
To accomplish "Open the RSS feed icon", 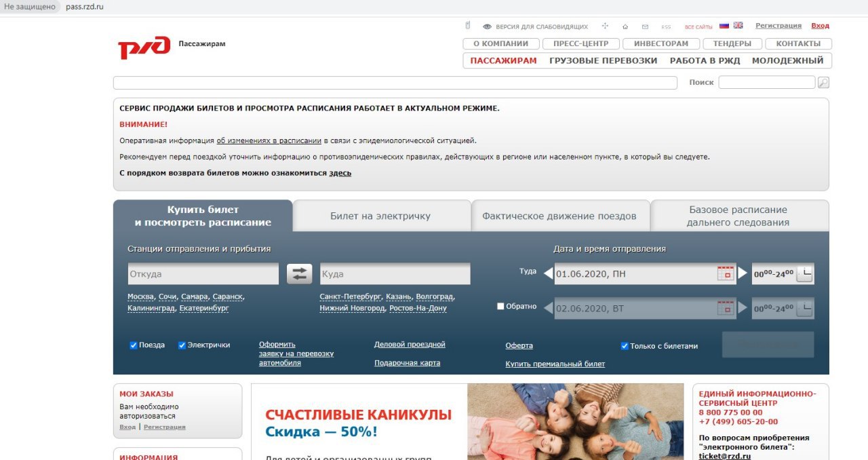I will point(666,27).
